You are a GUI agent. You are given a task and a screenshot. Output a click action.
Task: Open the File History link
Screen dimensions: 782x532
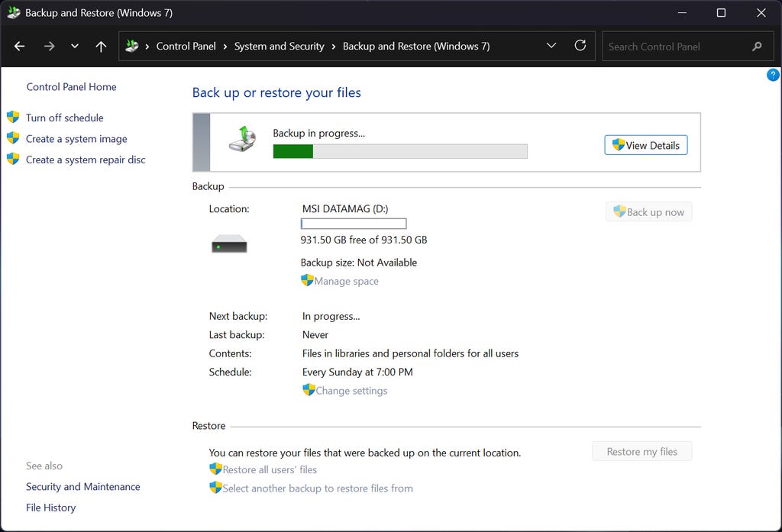[x=50, y=508]
